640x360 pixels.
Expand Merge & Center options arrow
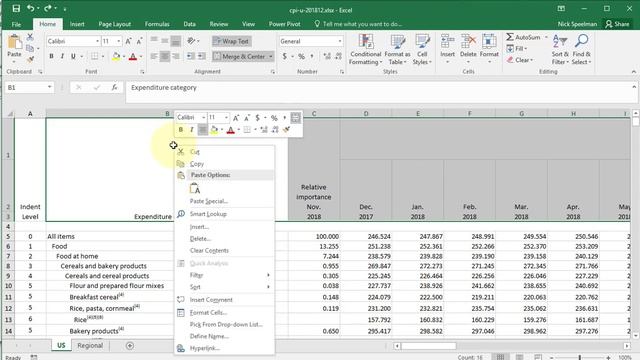tap(271, 56)
